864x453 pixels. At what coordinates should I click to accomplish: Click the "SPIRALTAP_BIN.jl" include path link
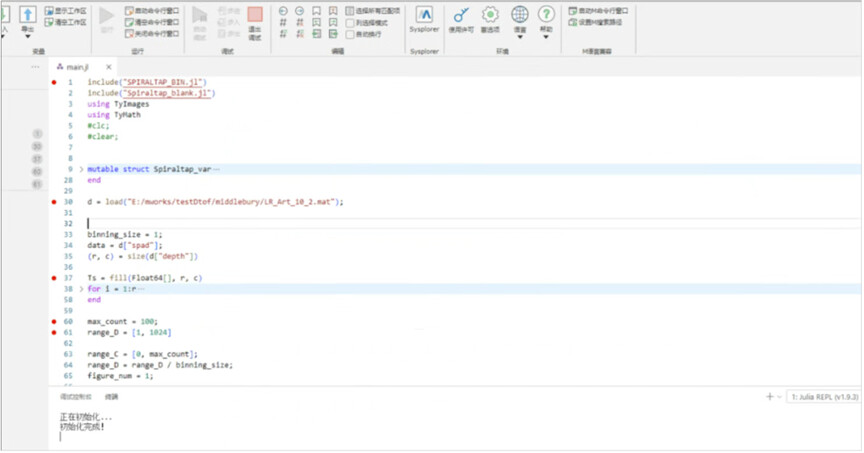(163, 82)
